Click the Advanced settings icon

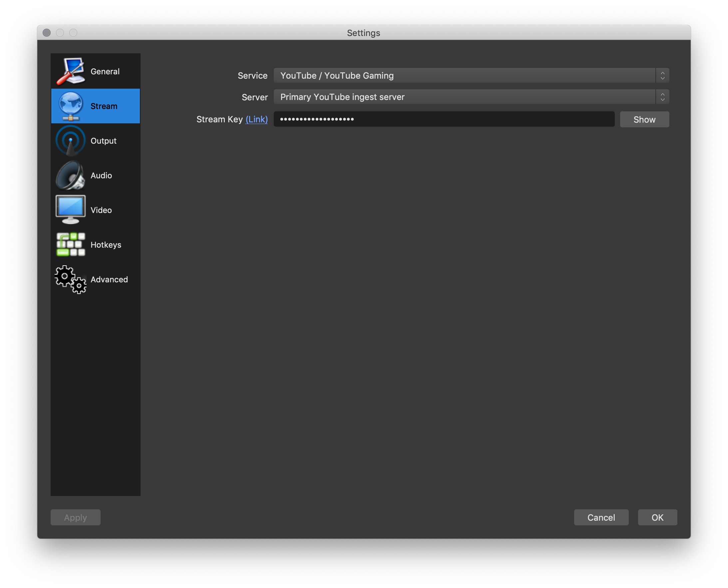point(70,279)
